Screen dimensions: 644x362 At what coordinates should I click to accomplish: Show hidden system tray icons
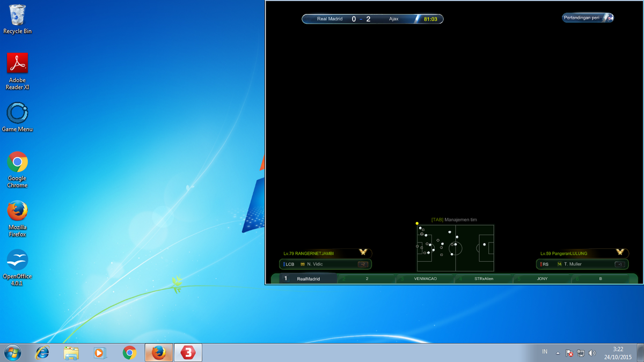(x=558, y=353)
